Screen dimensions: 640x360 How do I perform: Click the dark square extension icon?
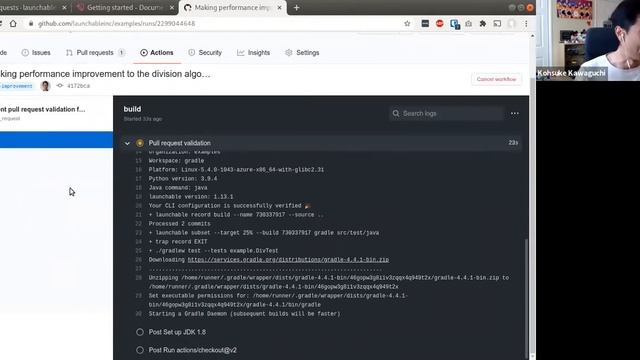point(425,24)
